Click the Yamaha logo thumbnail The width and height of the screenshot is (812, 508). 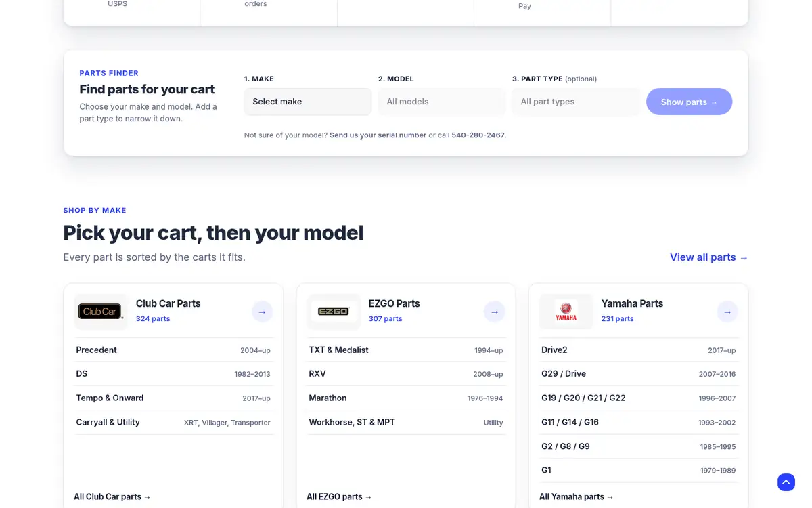point(566,312)
